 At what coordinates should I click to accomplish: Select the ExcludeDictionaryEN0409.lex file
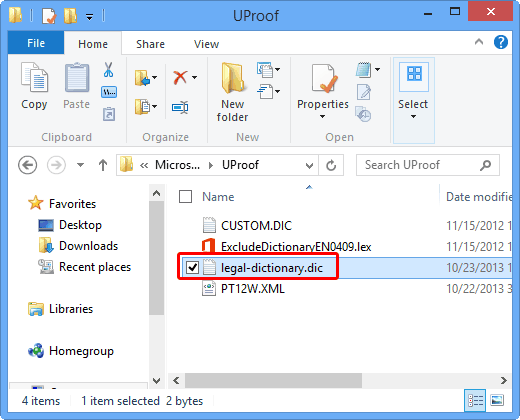click(x=296, y=247)
